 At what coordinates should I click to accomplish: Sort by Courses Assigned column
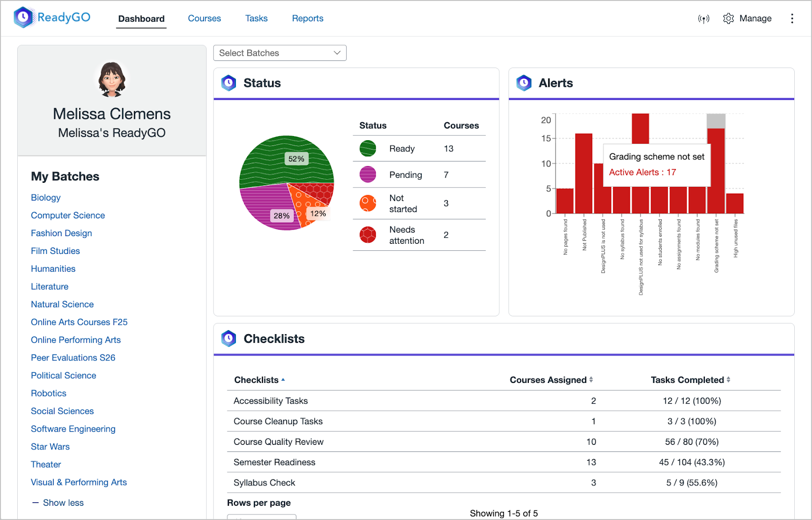tap(551, 380)
